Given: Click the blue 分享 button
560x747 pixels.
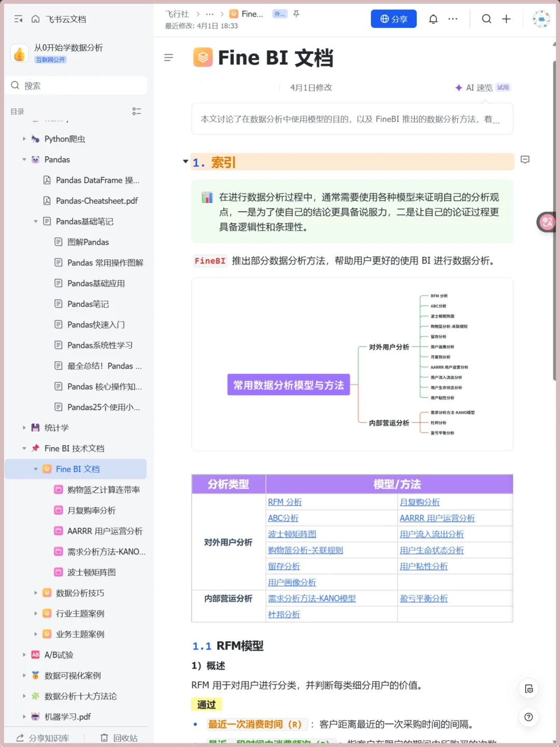Looking at the screenshot, I should point(394,19).
